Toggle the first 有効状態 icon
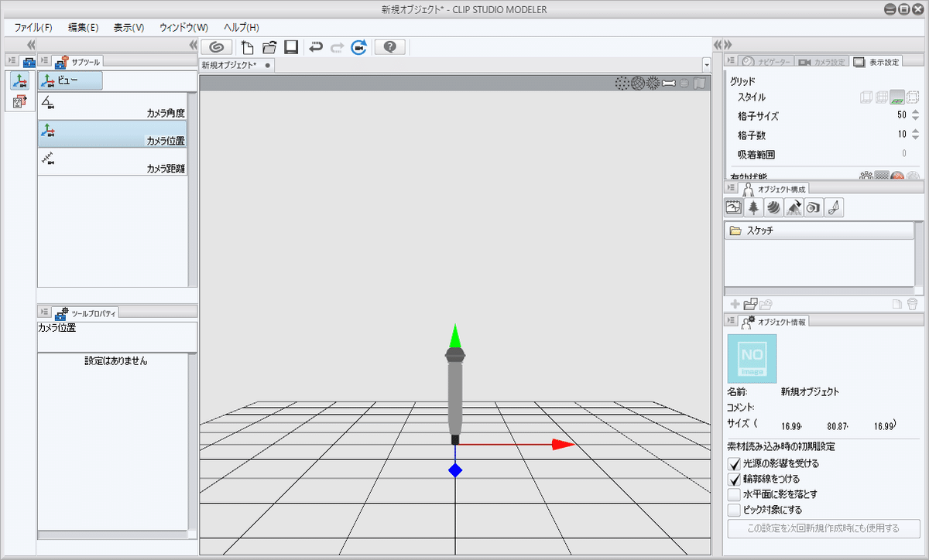This screenshot has width=929, height=560. [867, 176]
